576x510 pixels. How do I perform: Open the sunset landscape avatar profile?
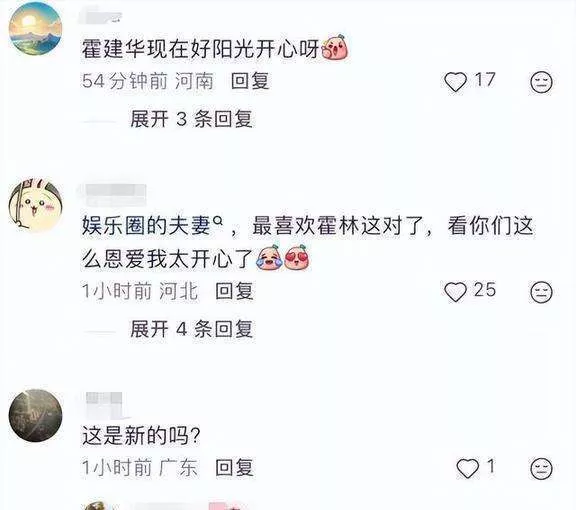pos(36,28)
